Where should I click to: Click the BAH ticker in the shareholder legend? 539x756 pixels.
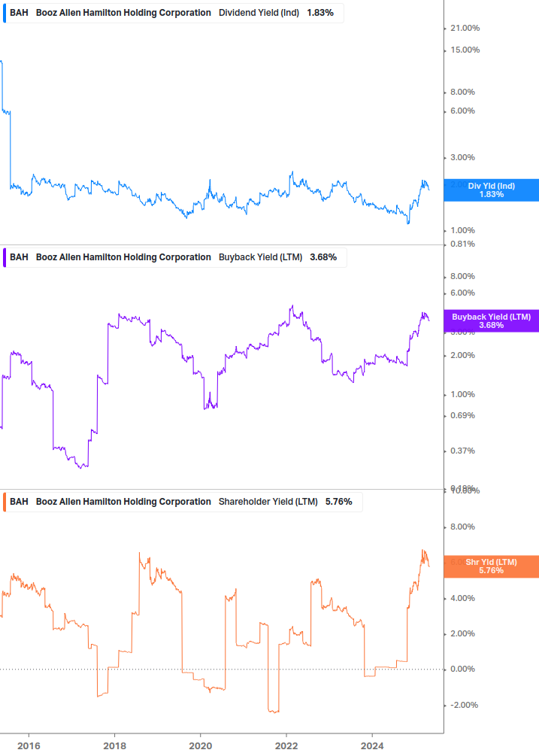19,502
